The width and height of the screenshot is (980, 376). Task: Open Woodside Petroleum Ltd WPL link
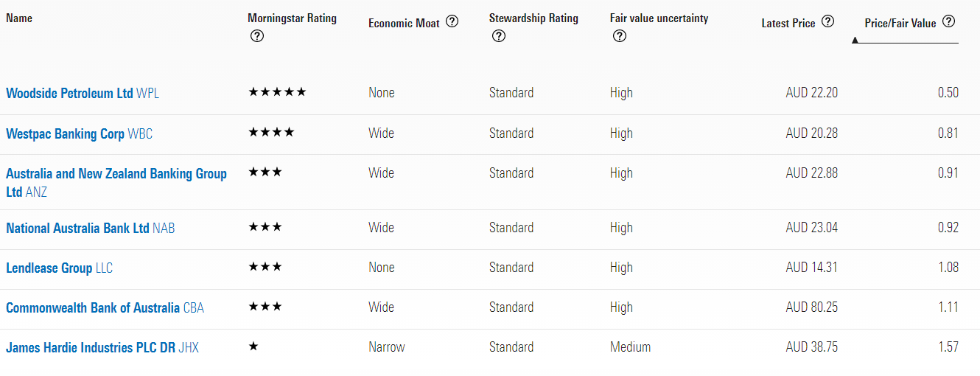tap(83, 94)
